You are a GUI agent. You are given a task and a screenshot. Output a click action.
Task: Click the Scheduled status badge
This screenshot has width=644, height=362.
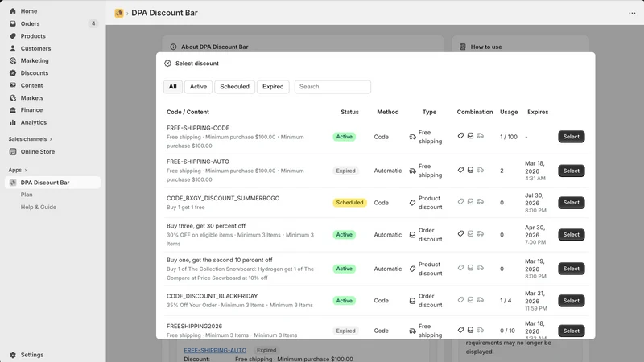pos(349,203)
